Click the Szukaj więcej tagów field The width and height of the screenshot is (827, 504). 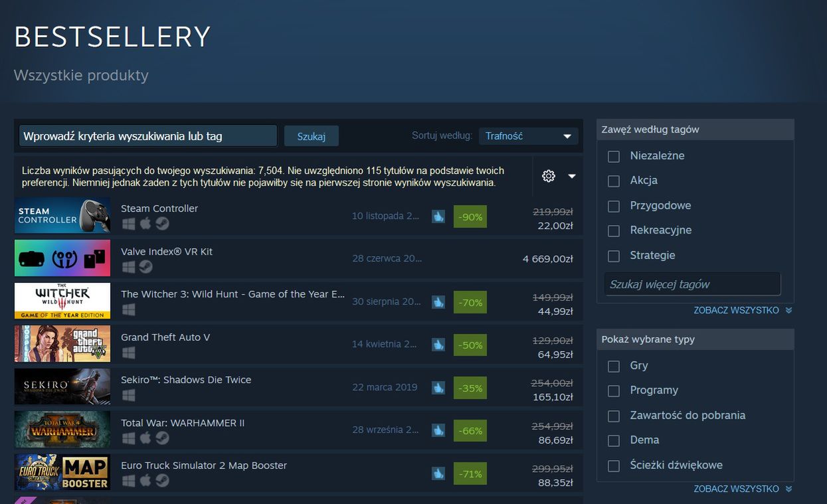coord(693,284)
